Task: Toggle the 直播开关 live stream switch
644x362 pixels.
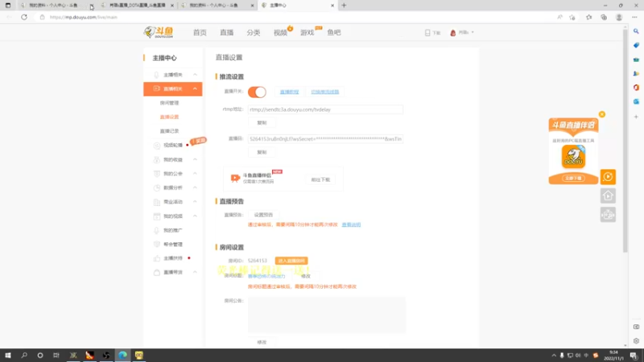Action: [x=257, y=92]
